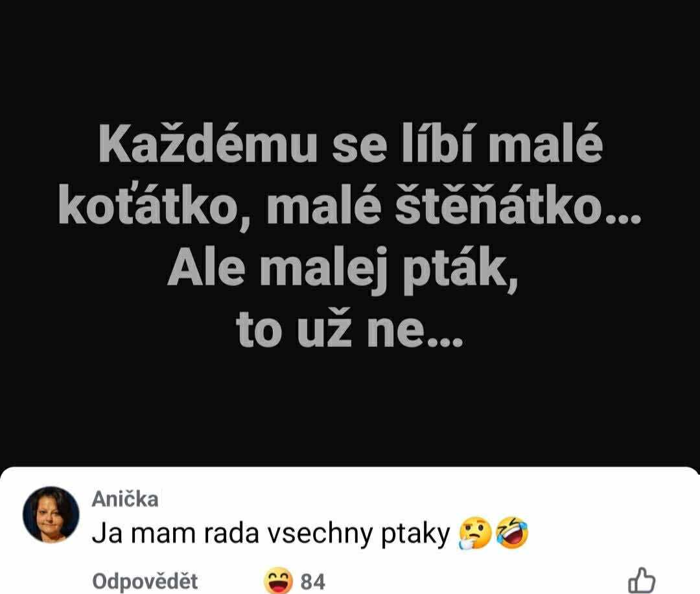Tap the word 'pták,' in the meme
This screenshot has height=594, width=700.
pos(460,272)
